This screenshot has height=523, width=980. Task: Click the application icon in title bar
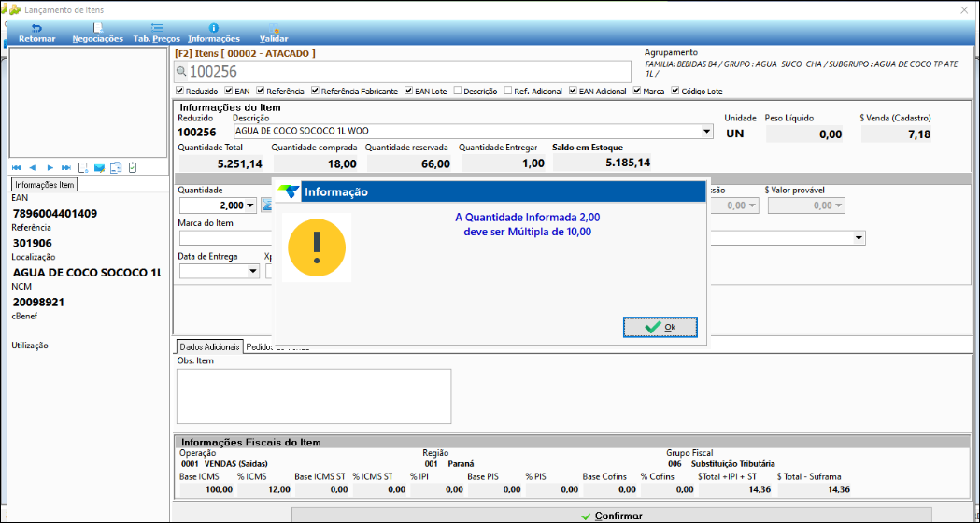[14, 10]
